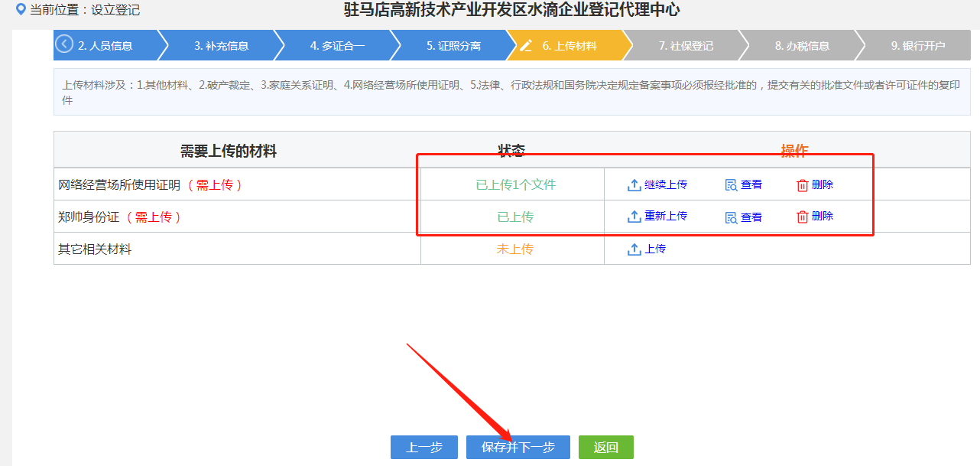Click 保存并下一步 button
This screenshot has width=980, height=466.
(x=518, y=448)
